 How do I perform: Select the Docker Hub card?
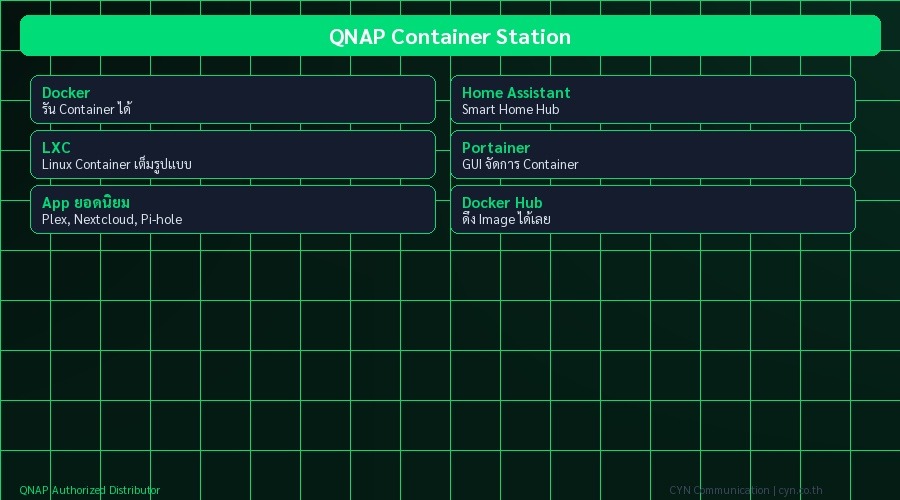coord(653,210)
